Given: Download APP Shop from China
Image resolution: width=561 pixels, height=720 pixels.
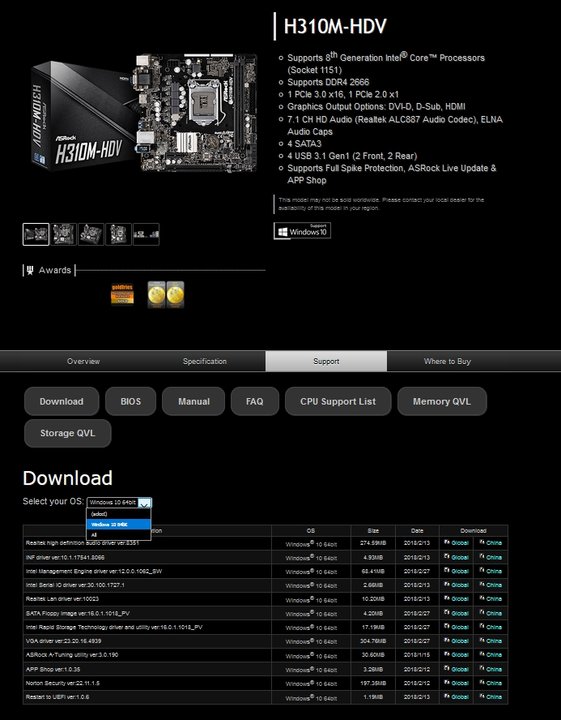Looking at the screenshot, I should tap(491, 669).
